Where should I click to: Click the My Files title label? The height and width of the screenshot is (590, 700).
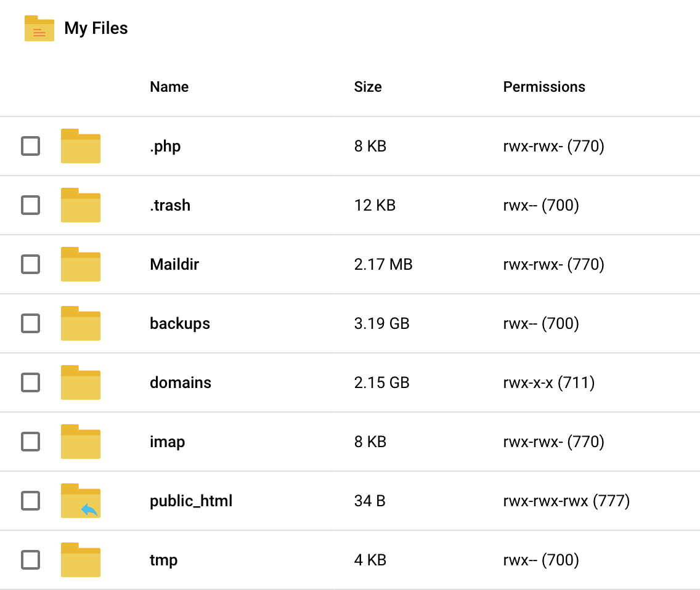click(x=96, y=28)
